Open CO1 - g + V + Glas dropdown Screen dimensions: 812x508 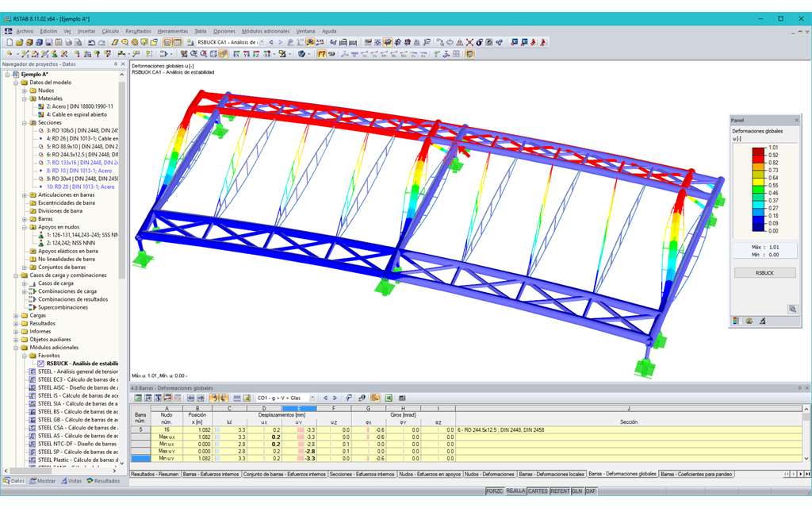coord(312,398)
